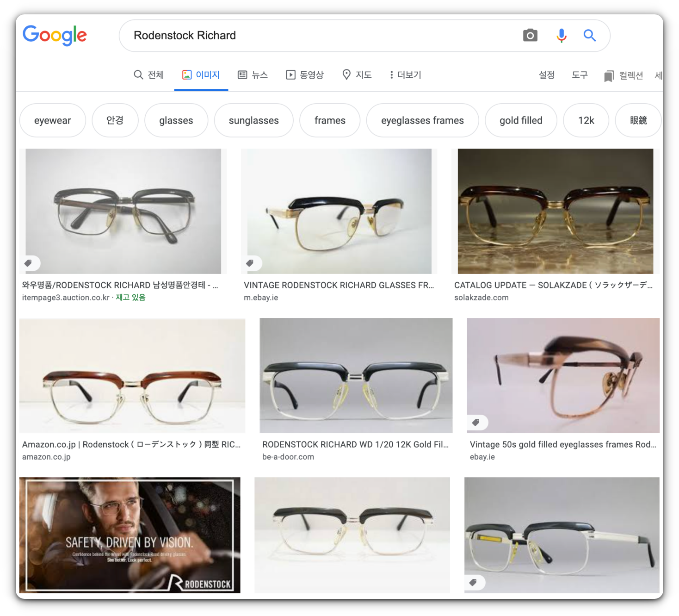Open Safety Driven By Vision ad image
Viewport: 679px width, 616px height.
click(130, 535)
